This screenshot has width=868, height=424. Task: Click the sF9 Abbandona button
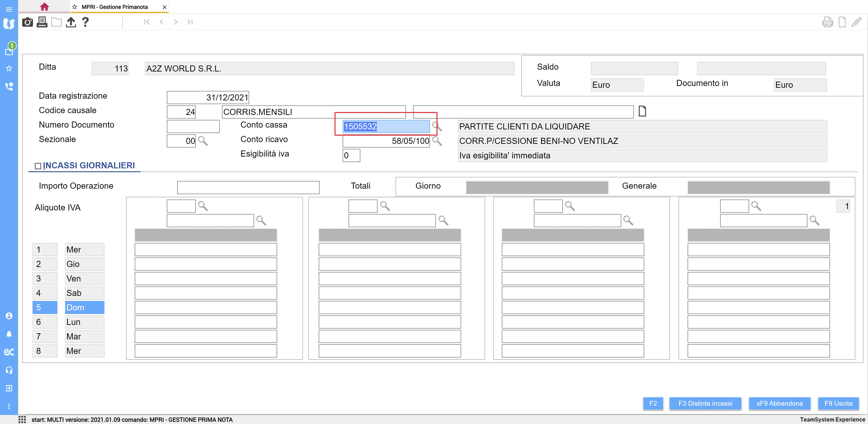click(779, 403)
